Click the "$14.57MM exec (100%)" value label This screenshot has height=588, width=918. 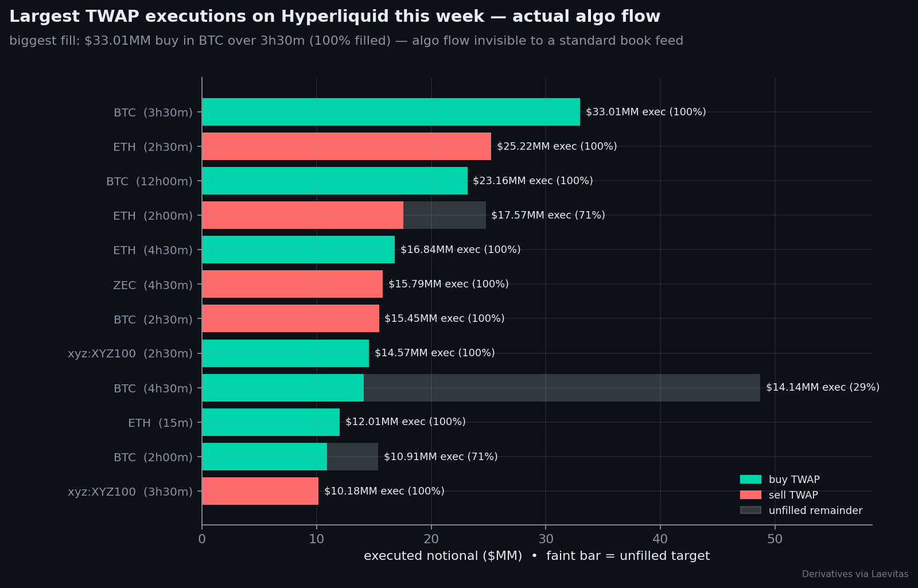[x=435, y=353]
